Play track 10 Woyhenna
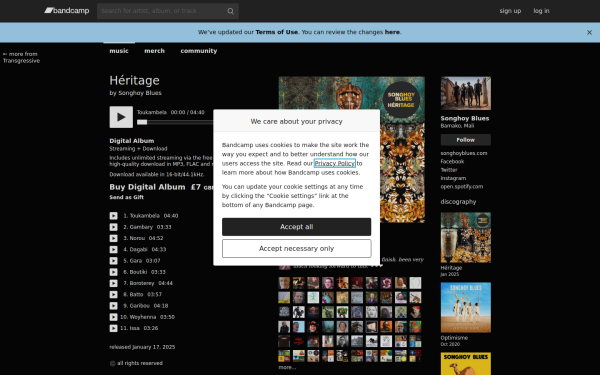The height and width of the screenshot is (375, 600). [x=113, y=317]
